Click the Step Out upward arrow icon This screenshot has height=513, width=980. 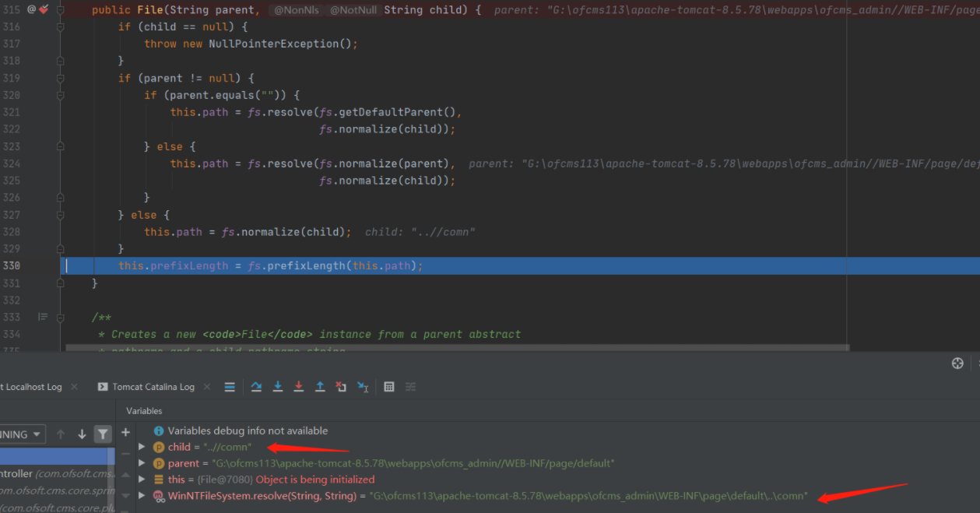point(320,387)
